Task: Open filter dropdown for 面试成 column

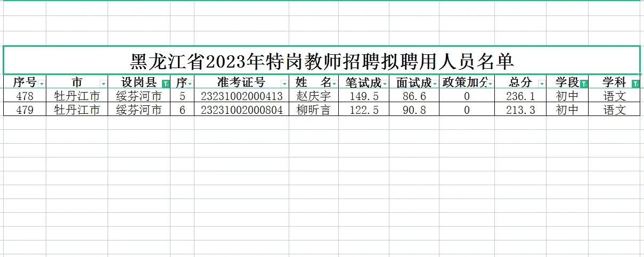Action: pyautogui.click(x=435, y=84)
